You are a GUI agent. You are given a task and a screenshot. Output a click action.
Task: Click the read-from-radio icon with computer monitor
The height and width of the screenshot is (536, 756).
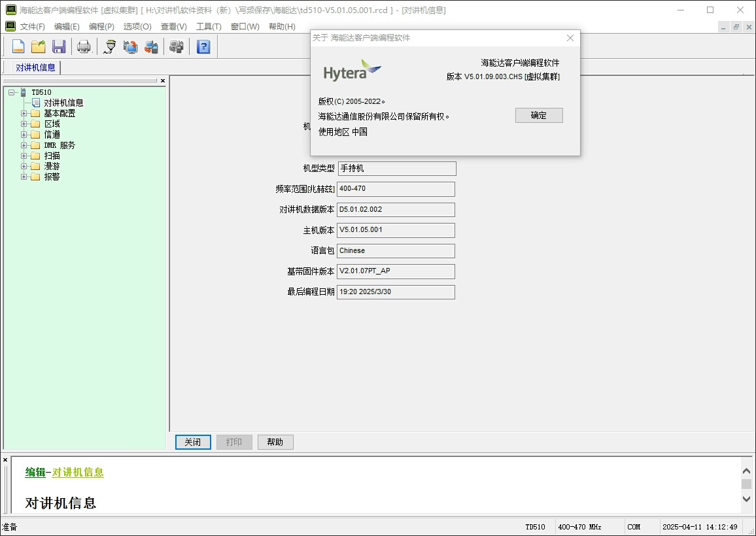click(x=131, y=46)
